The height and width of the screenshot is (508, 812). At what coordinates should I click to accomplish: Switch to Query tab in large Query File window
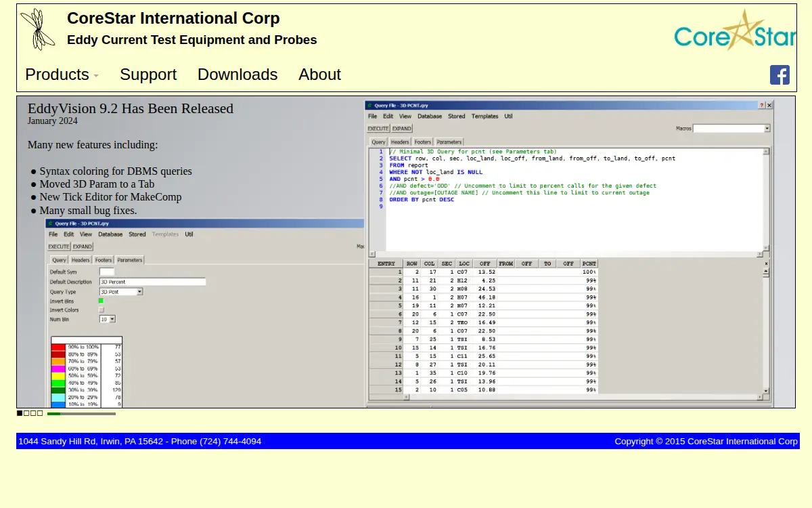[x=378, y=142]
